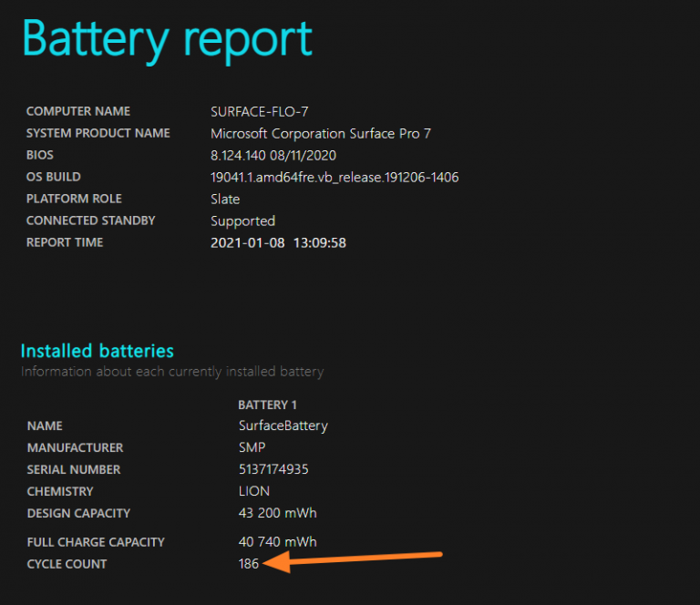The image size is (700, 605).
Task: Click the Slate platform role value
Action: [225, 199]
